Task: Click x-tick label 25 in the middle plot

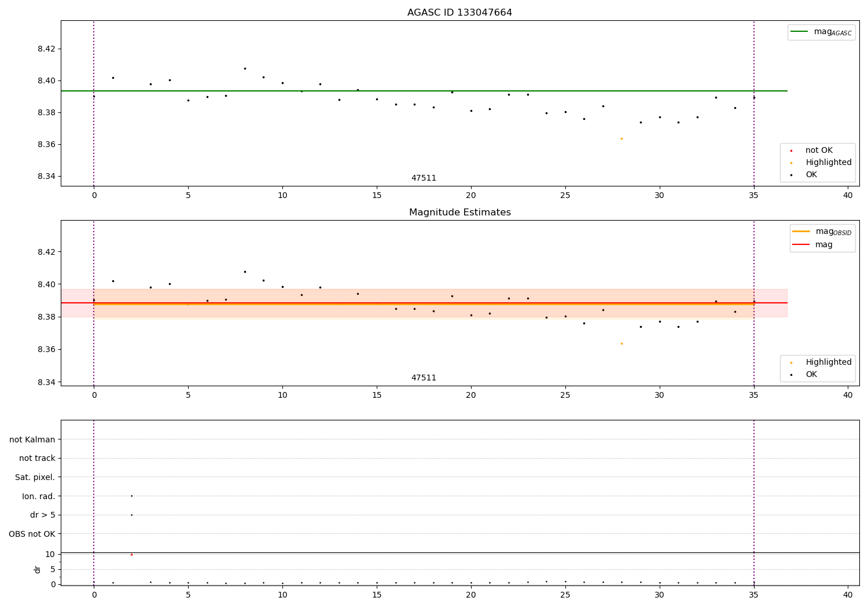Action: tap(565, 395)
